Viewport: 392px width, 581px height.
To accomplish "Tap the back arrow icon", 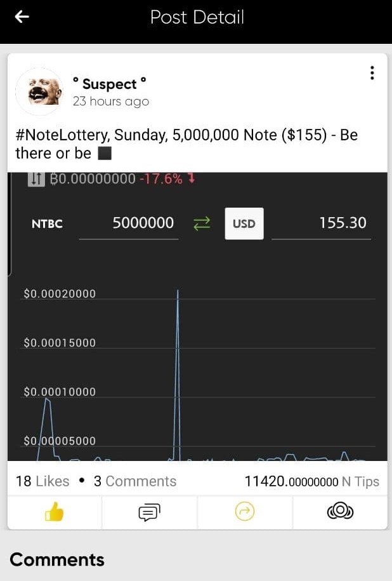I will [x=22, y=17].
